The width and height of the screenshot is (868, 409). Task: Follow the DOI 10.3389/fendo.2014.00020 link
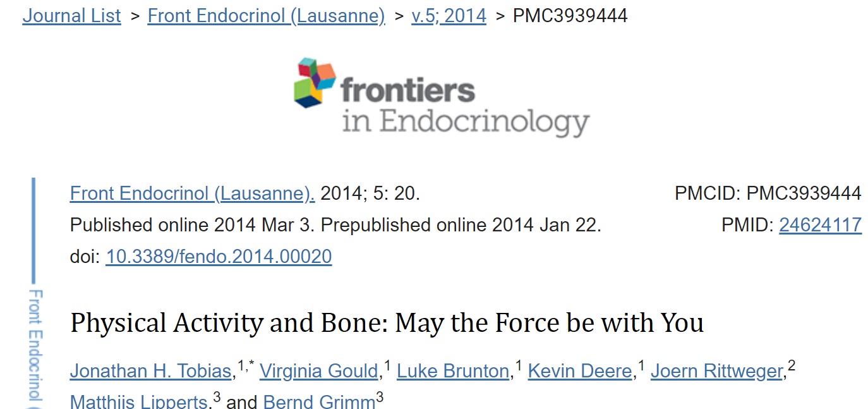pyautogui.click(x=218, y=256)
